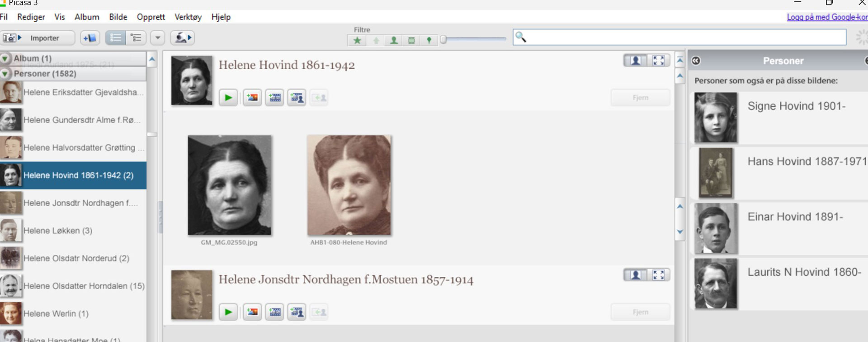Switch to tree folder view
This screenshot has height=342, width=868.
tap(136, 38)
